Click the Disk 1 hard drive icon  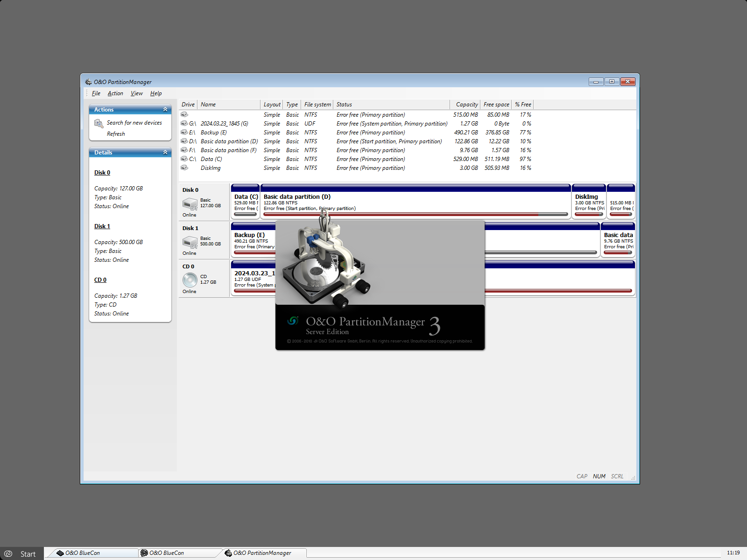pyautogui.click(x=190, y=242)
